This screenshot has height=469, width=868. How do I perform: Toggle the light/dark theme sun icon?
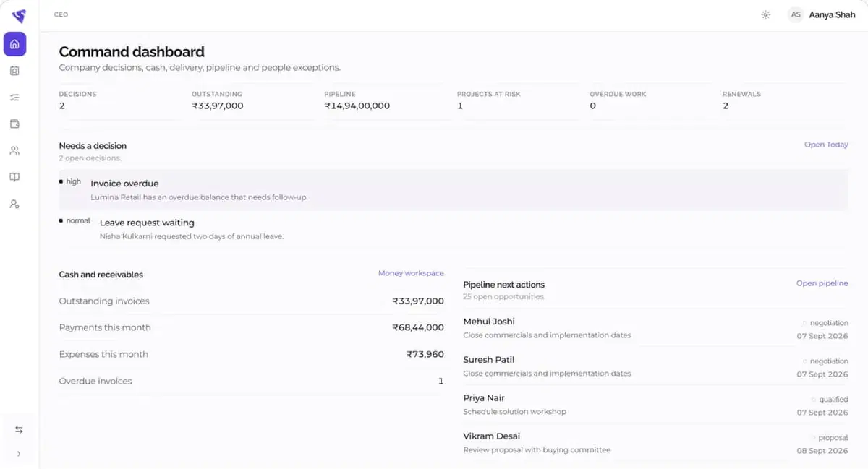(x=765, y=14)
